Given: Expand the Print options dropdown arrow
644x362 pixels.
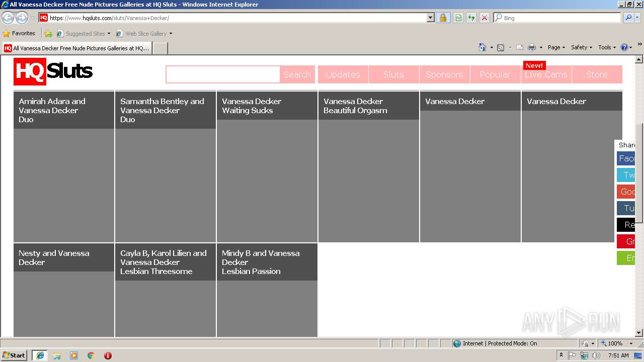Looking at the screenshot, I should [x=541, y=47].
